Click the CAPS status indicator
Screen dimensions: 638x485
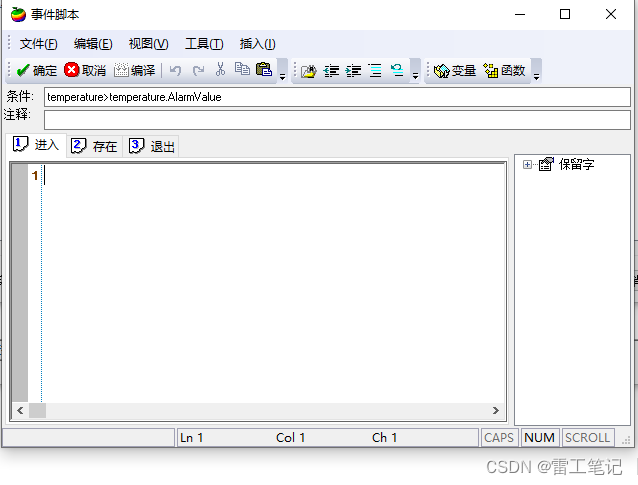pos(499,438)
